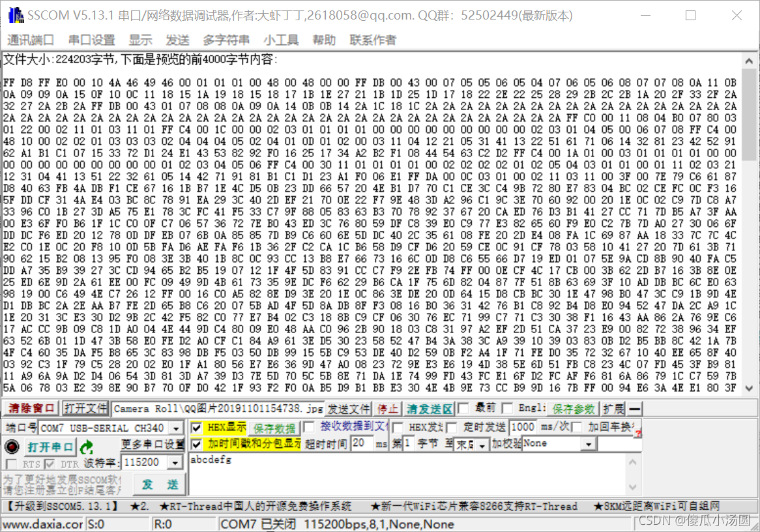Uncheck the DTR checkbox
The image size is (760, 532).
[50, 464]
